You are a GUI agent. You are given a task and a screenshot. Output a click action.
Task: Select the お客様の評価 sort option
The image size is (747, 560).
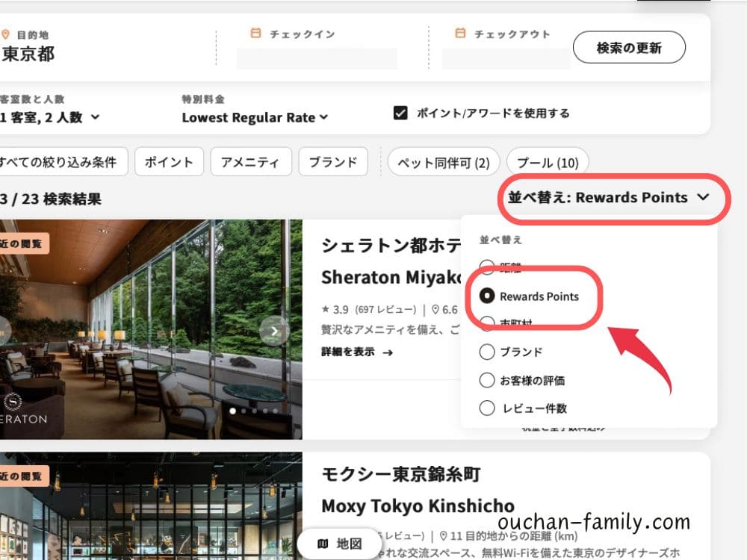[x=522, y=381]
